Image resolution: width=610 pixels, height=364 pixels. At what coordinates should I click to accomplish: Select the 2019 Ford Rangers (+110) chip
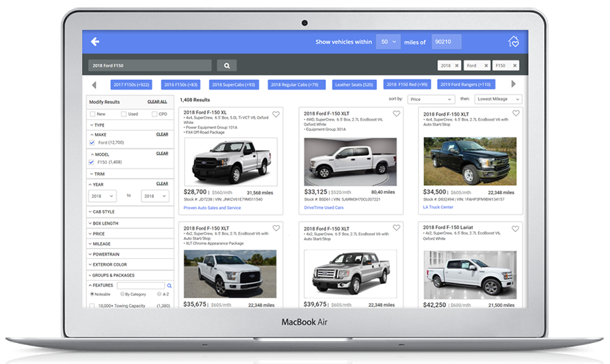(466, 84)
